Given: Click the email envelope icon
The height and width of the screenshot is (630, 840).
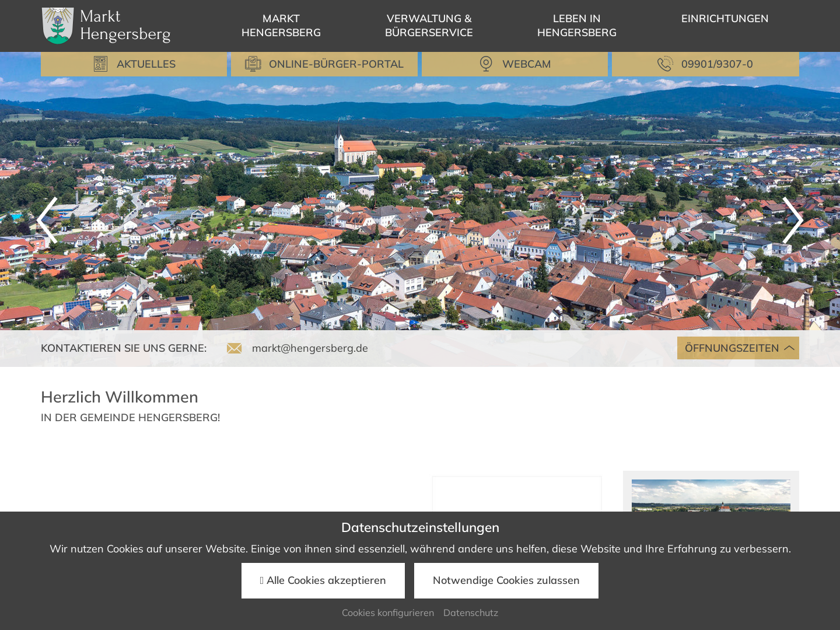Looking at the screenshot, I should (235, 348).
